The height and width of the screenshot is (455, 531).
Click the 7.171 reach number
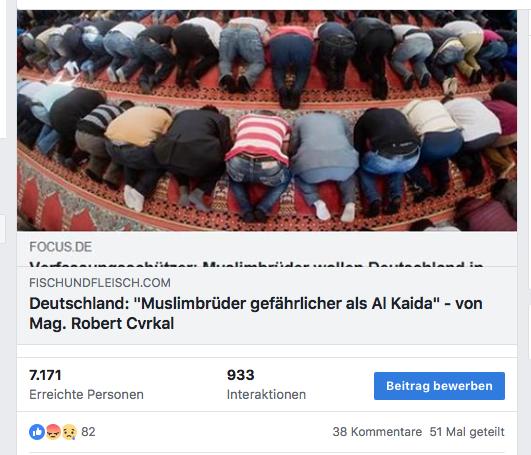pyautogui.click(x=45, y=375)
